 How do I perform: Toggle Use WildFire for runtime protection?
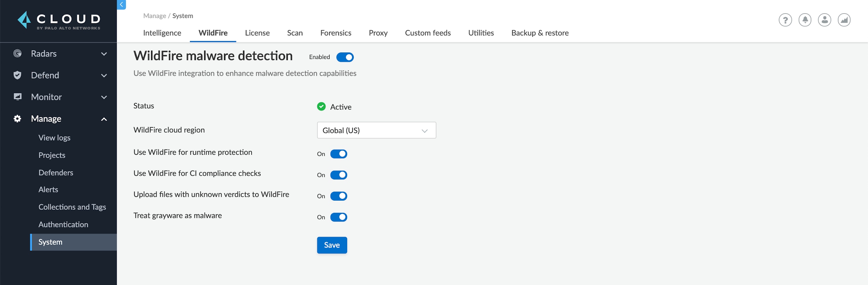pos(339,154)
